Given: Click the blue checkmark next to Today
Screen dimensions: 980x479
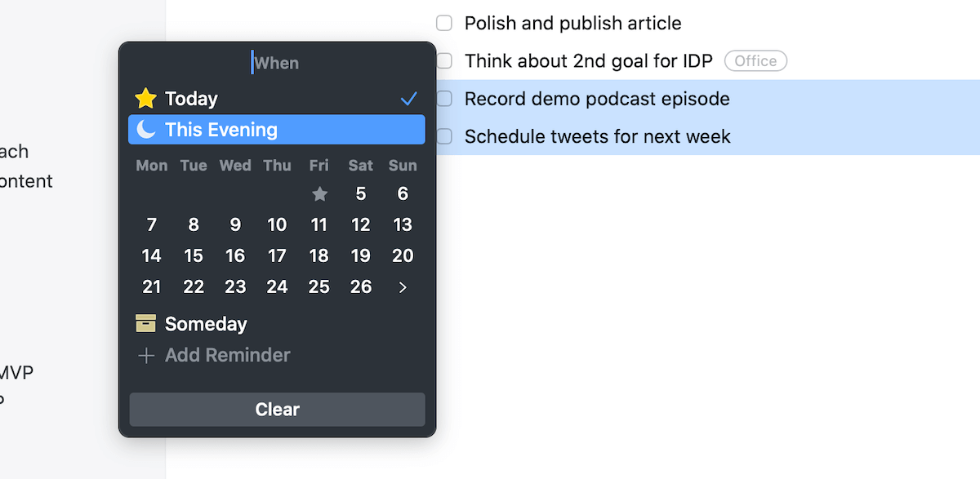Looking at the screenshot, I should [408, 98].
